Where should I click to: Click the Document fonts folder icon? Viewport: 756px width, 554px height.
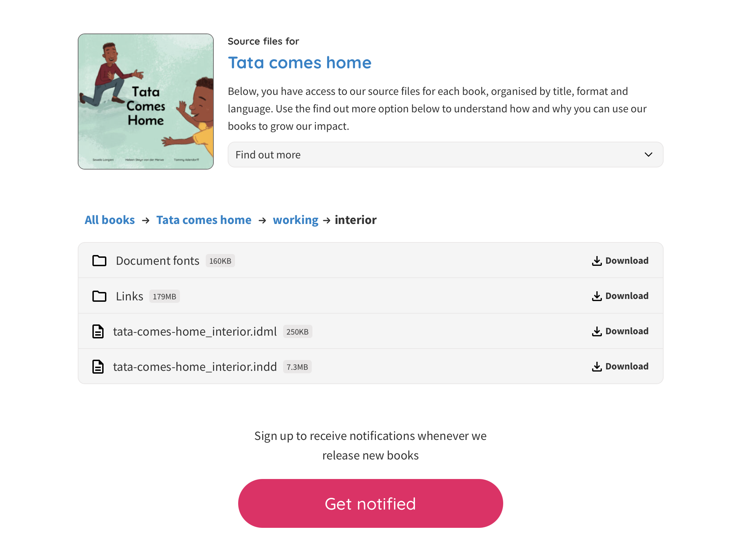[99, 261]
